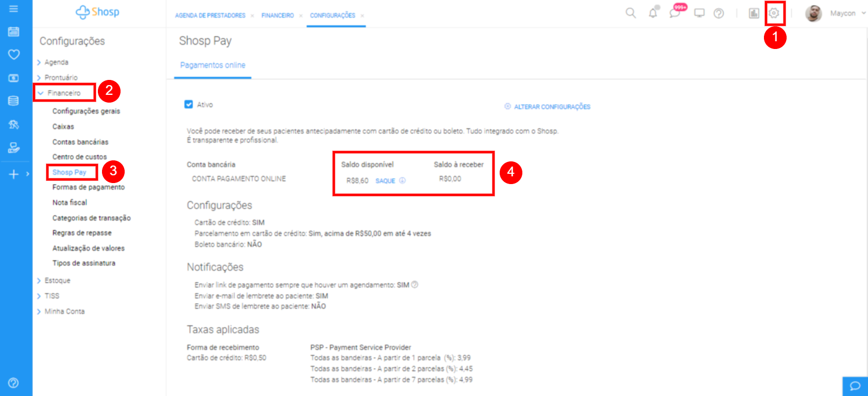Close the CONFIGURAÇÕES tab

(x=362, y=15)
